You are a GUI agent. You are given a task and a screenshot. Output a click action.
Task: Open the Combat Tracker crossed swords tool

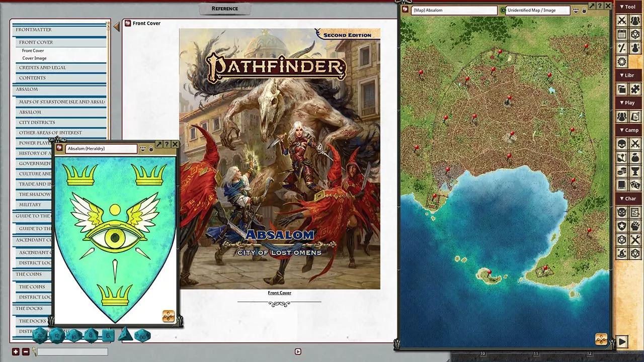(622, 21)
